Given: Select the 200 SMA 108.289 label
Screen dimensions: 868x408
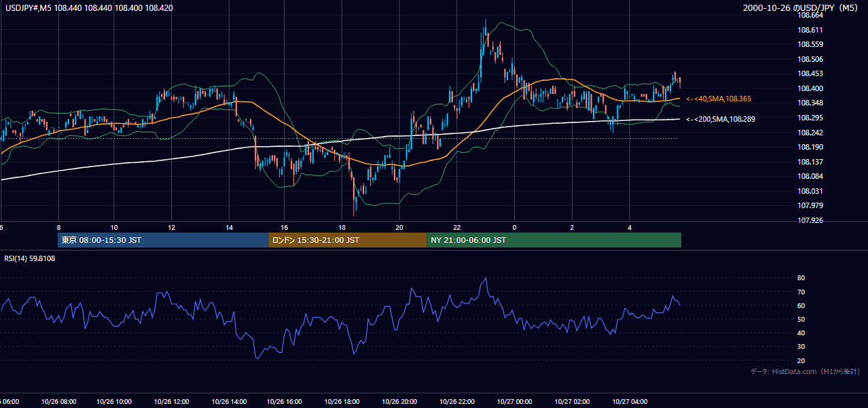Looking at the screenshot, I should click(721, 119).
